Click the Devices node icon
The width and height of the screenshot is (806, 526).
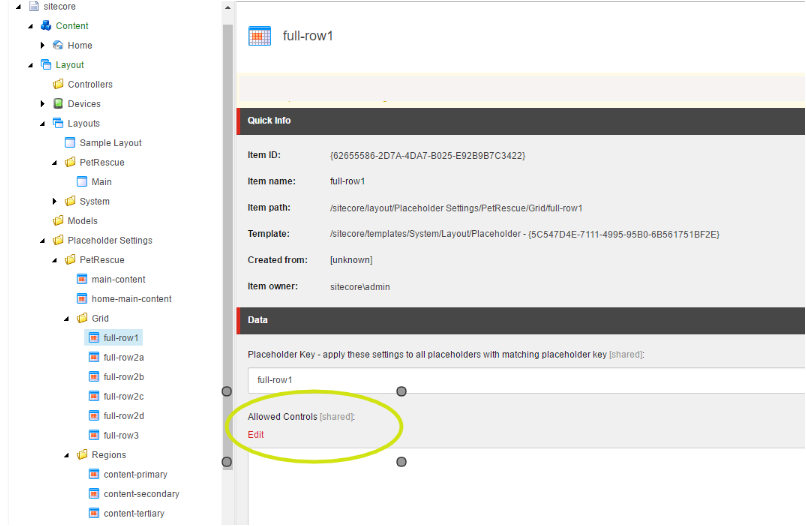(x=58, y=103)
